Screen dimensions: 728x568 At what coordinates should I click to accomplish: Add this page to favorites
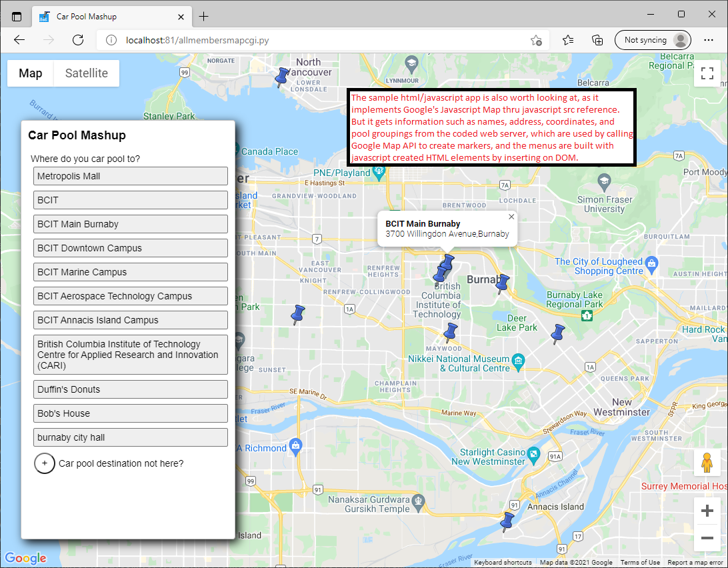(x=536, y=41)
